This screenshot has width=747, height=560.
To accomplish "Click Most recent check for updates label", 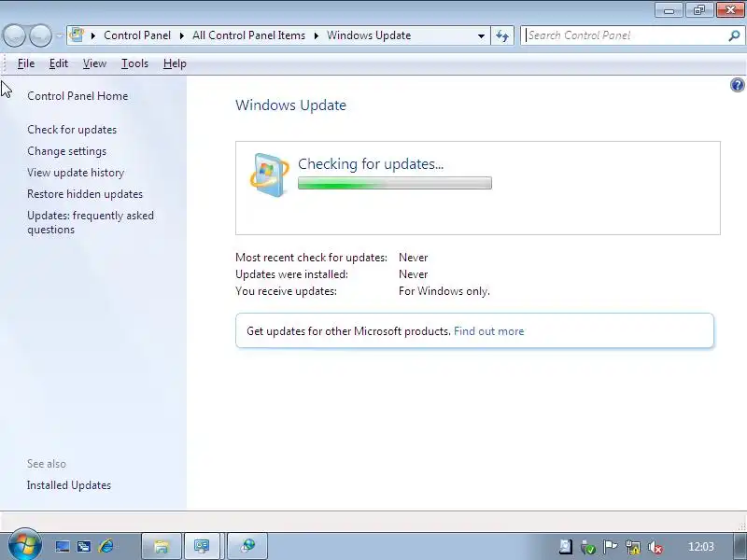I will [312, 258].
